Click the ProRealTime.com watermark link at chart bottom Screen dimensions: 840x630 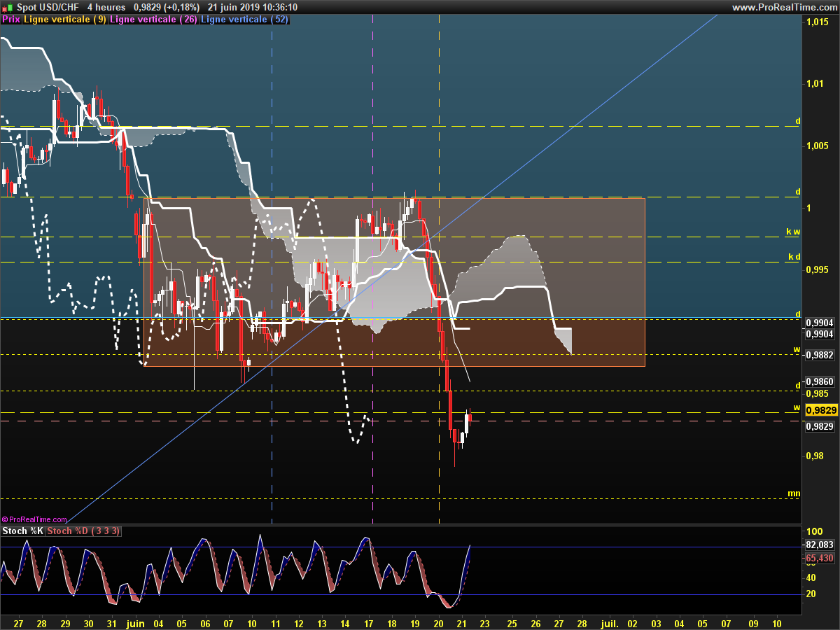click(x=35, y=519)
